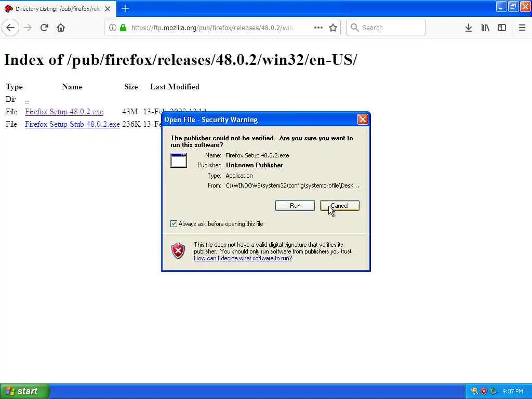Open 'How can I decide what software to run?'
The height and width of the screenshot is (399, 532).
(243, 258)
